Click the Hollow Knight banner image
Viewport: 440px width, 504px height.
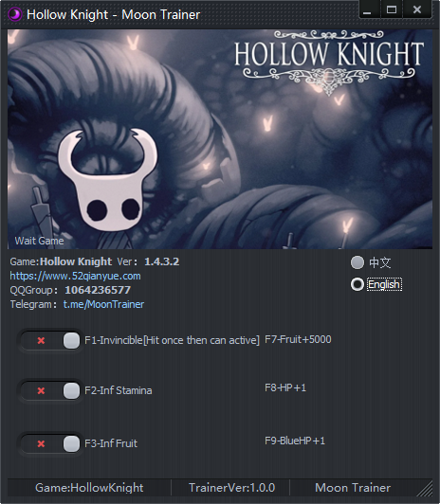[x=220, y=139]
